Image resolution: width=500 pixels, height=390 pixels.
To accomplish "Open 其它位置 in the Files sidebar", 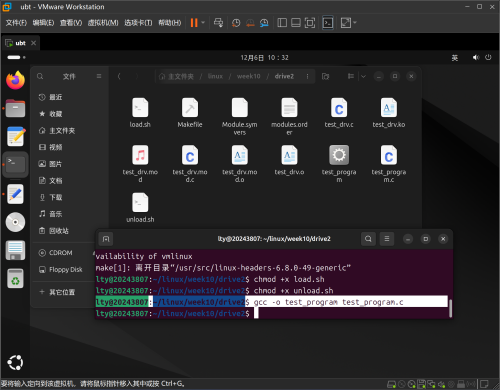I will [x=65, y=292].
